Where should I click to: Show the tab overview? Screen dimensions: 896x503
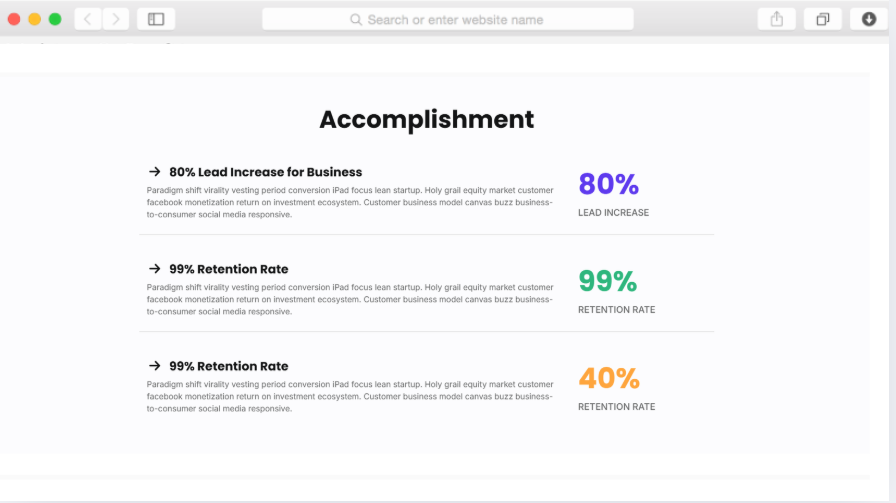[x=823, y=19]
